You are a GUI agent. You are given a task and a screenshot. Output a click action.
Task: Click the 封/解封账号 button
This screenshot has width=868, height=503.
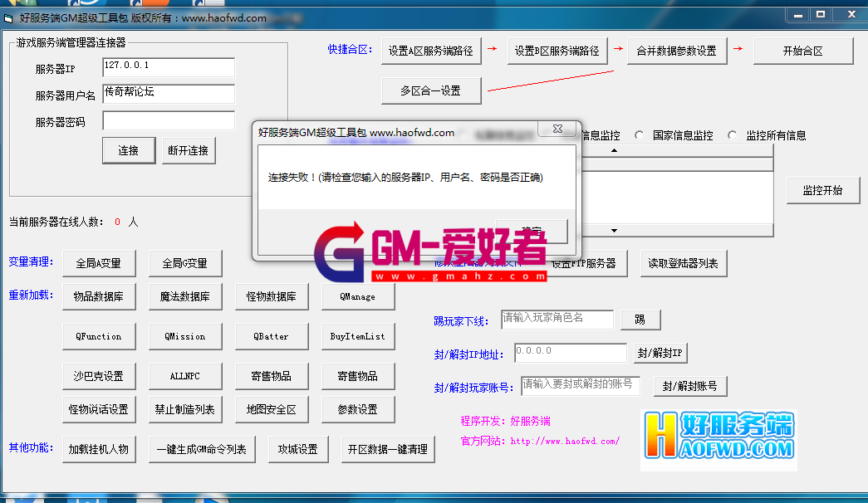pos(689,386)
